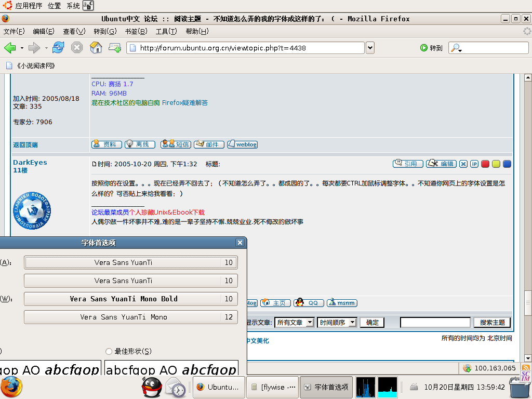Open the search engine selector magnifier icon
The width and height of the screenshot is (532, 399).
[456, 48]
